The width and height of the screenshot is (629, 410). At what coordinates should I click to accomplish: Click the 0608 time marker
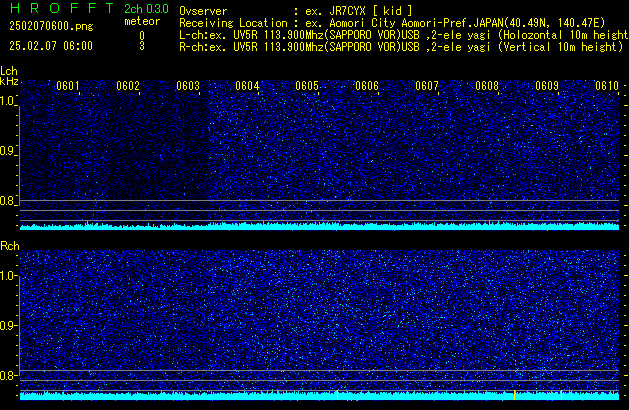click(x=487, y=86)
